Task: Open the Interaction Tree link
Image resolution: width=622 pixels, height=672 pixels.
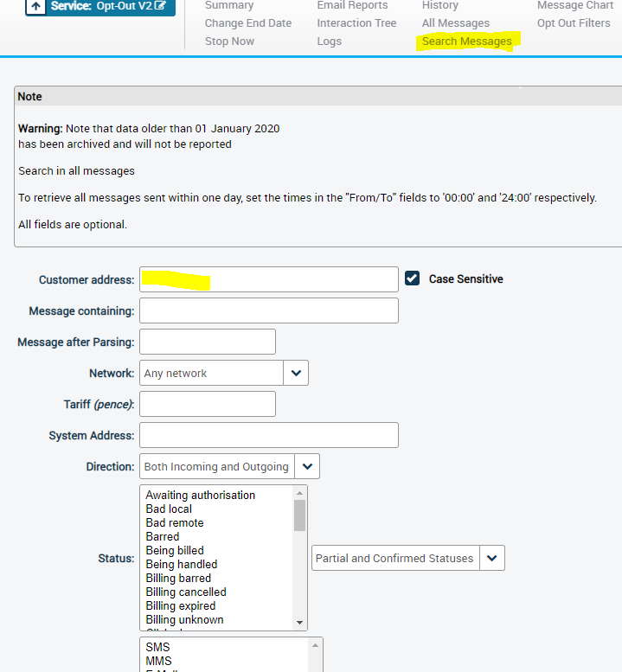Action: pos(356,23)
